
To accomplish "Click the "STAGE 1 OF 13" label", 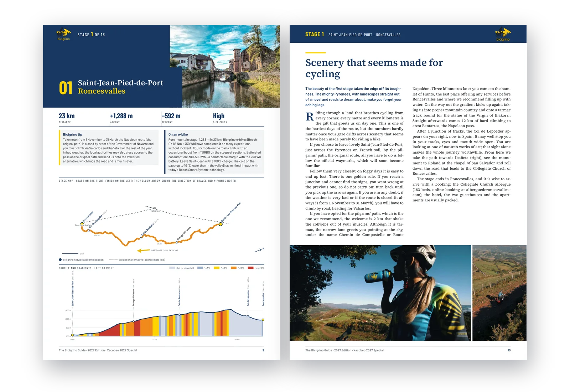I will (x=91, y=35).
